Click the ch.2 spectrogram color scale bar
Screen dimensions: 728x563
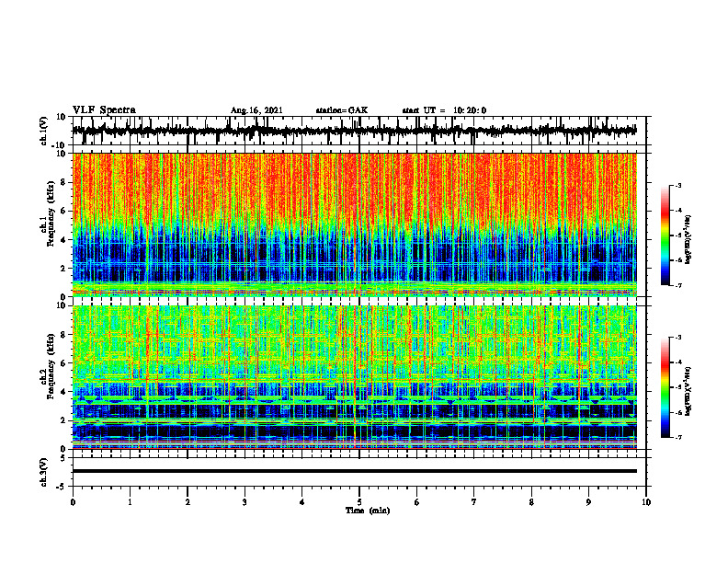point(665,387)
